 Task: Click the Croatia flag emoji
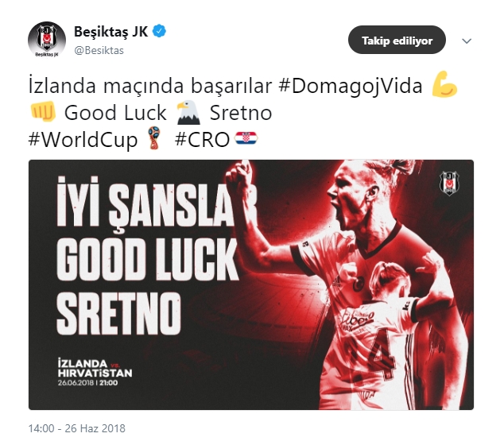pos(246,138)
